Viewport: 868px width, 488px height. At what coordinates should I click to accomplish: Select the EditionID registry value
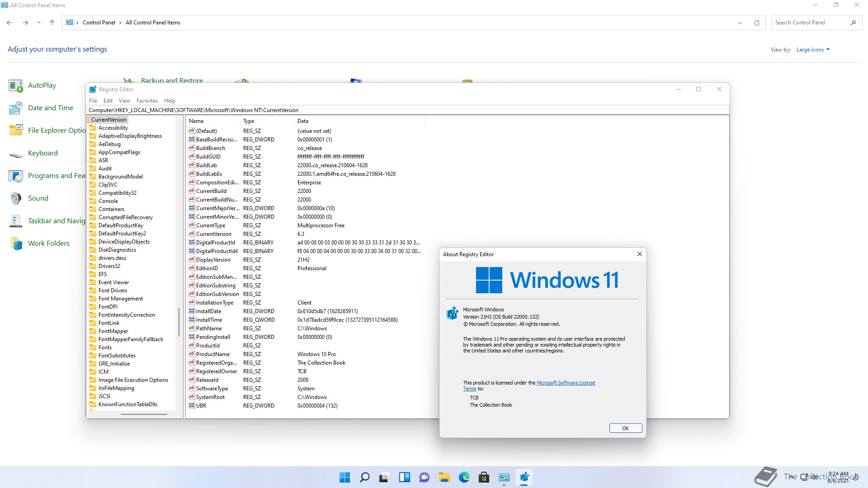(207, 268)
